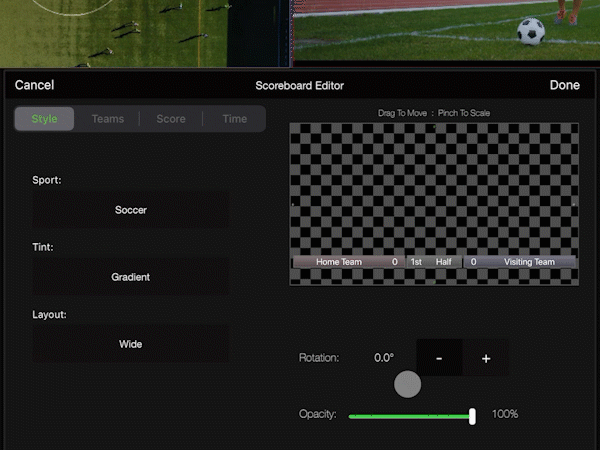Select the close-up soccer ball video
Screen dimensions: 600x450
[x=446, y=32]
